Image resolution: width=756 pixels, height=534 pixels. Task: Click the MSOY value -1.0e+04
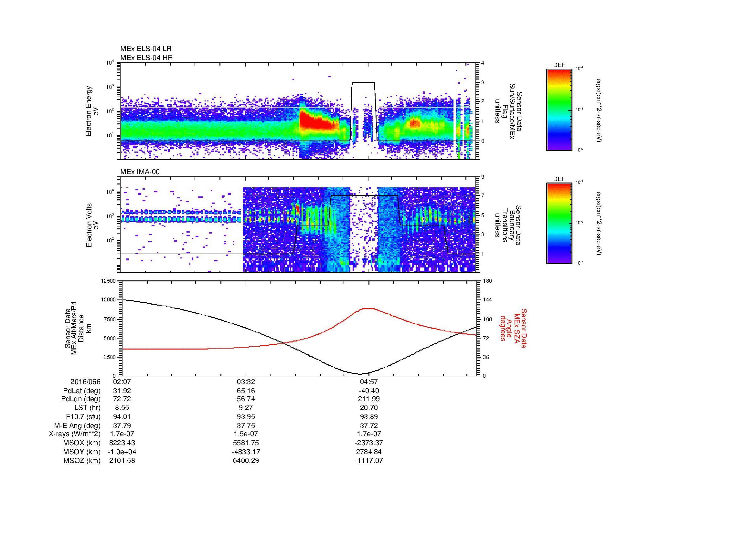(122, 452)
